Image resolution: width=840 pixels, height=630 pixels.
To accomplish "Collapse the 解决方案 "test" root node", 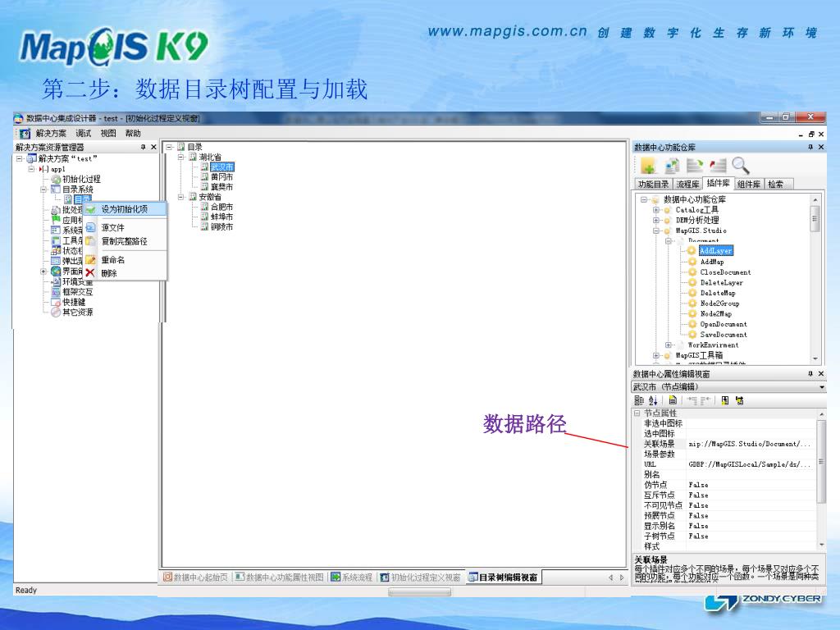I will click(20, 158).
